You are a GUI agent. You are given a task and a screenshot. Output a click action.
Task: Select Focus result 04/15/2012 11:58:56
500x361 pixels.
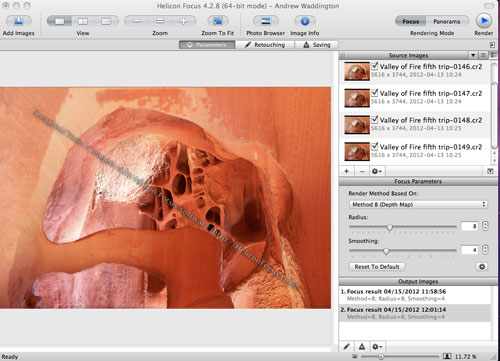click(415, 295)
